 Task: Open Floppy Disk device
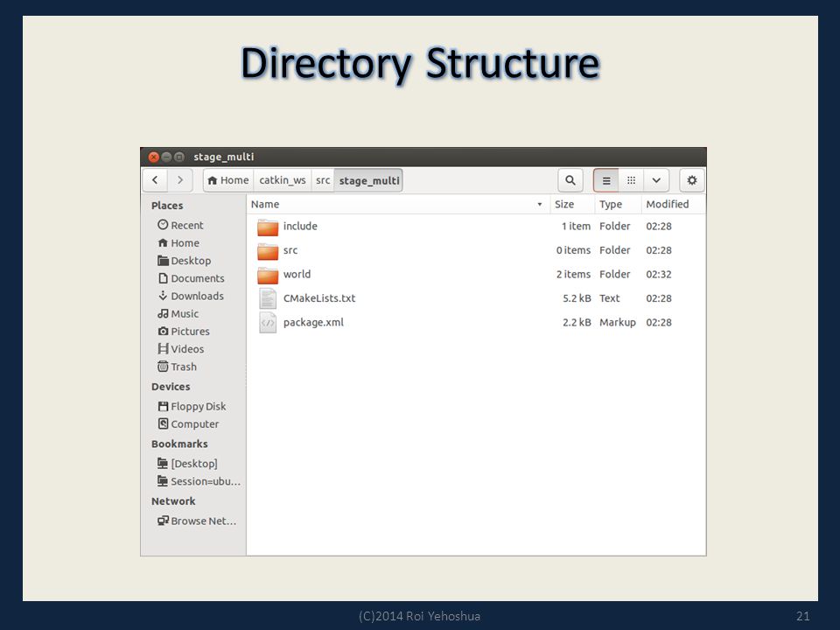tap(192, 406)
